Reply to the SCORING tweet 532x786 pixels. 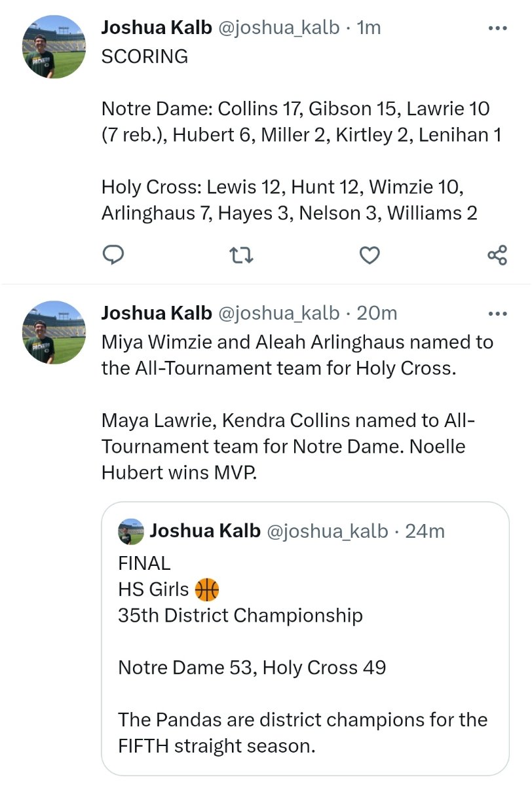pyautogui.click(x=114, y=255)
